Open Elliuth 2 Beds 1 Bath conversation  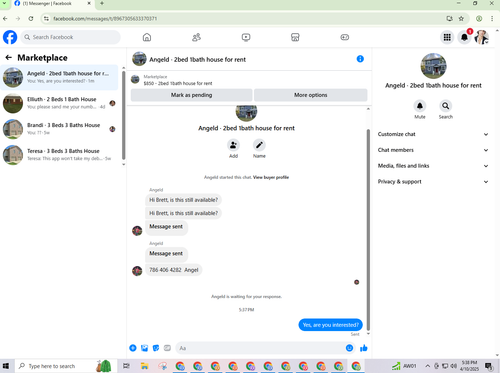coord(59,103)
